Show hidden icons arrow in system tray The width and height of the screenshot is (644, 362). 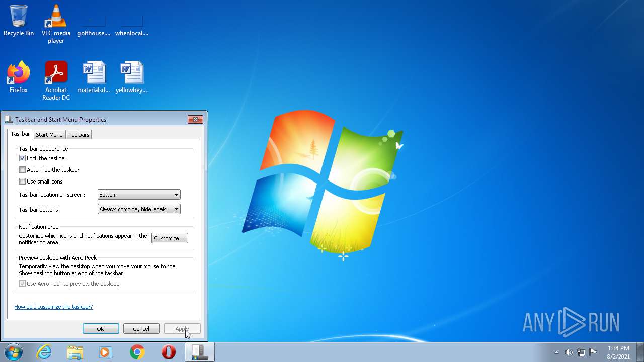[556, 352]
